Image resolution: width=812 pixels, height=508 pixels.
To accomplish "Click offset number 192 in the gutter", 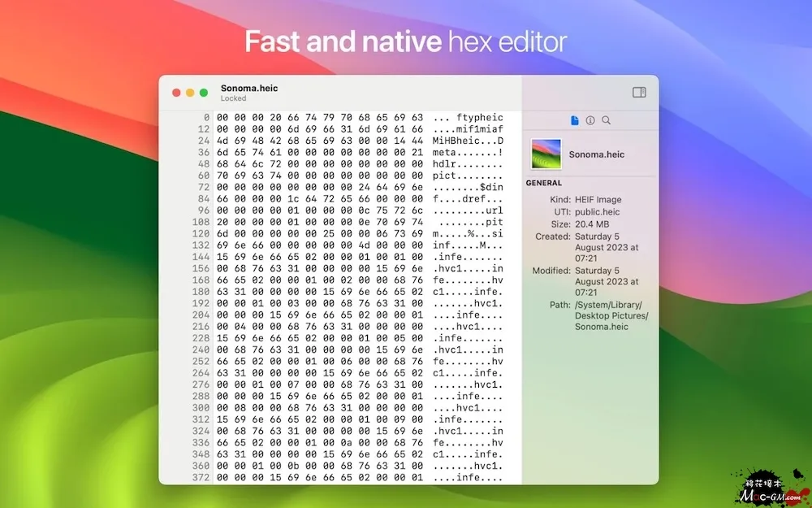I will tap(201, 303).
